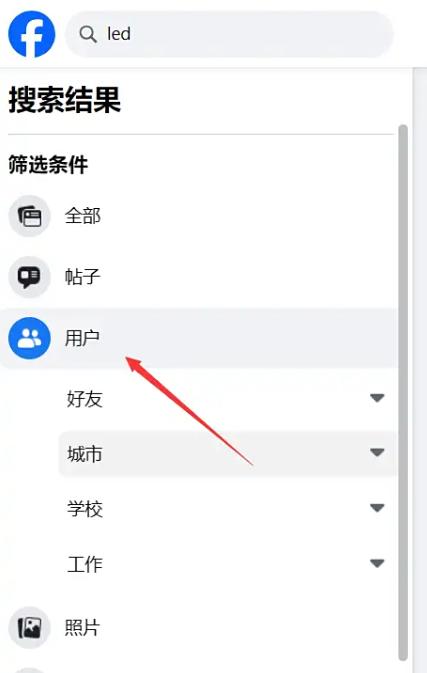Screen dimensions: 427x673
Task: Click the magnifying glass search icon
Action: (x=88, y=34)
